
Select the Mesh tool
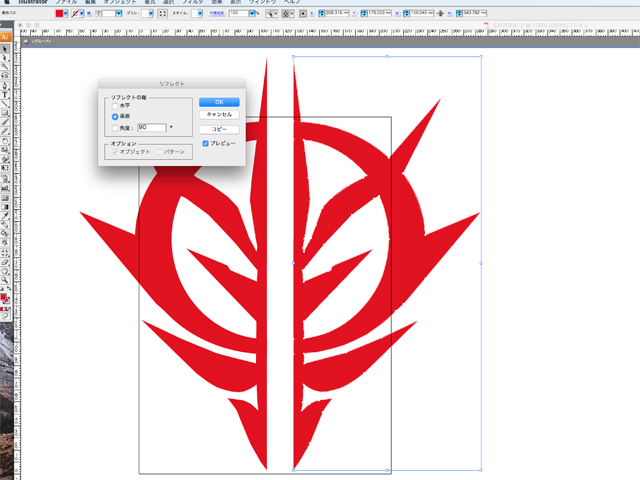coord(5,198)
